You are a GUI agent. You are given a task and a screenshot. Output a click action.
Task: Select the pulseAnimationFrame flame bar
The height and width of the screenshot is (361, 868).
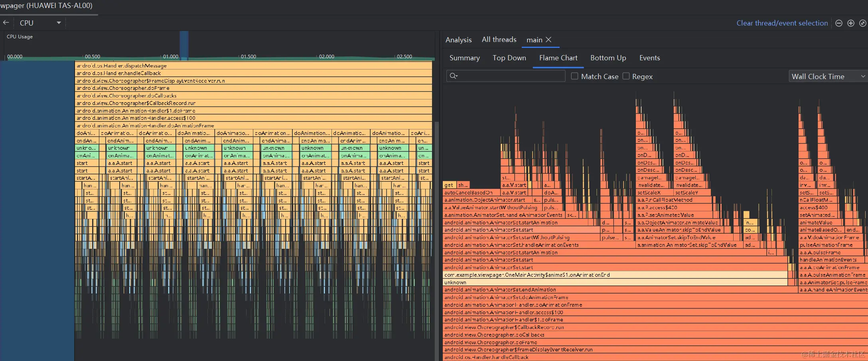coord(831,245)
